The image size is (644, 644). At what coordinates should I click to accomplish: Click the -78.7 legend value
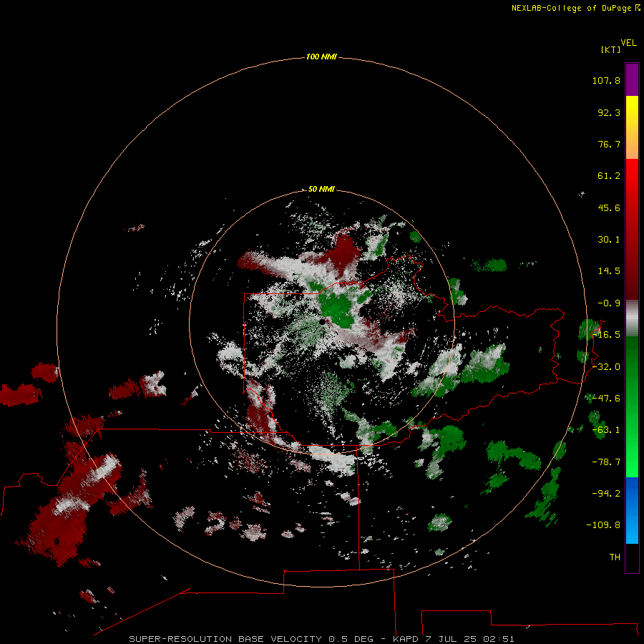pos(606,462)
